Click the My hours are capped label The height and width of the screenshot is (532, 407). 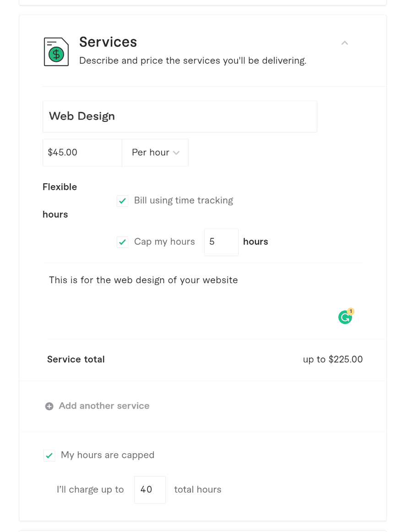[108, 455]
